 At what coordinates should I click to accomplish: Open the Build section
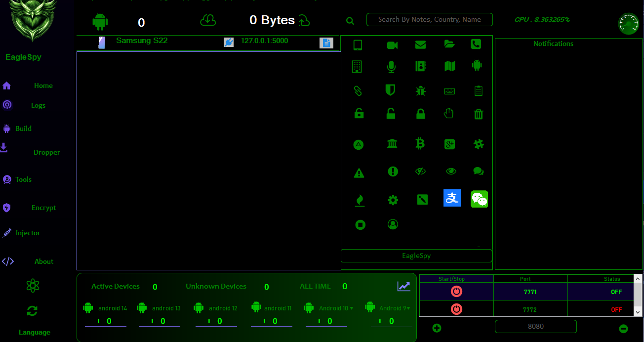(23, 128)
